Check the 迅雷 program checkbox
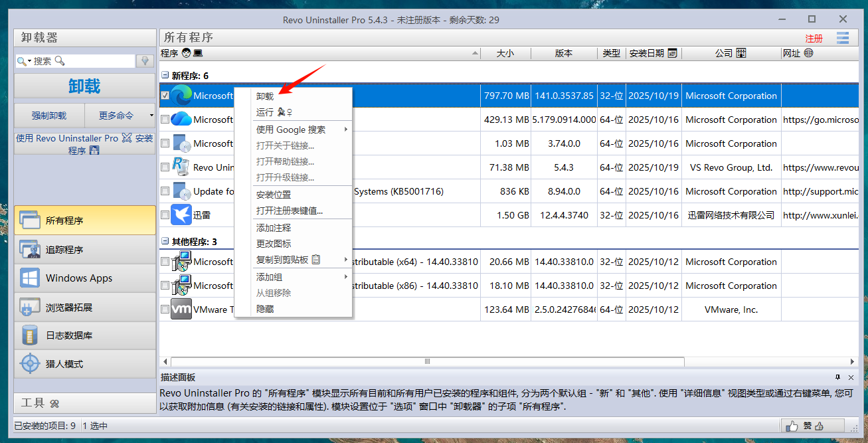This screenshot has width=868, height=443. (x=165, y=215)
